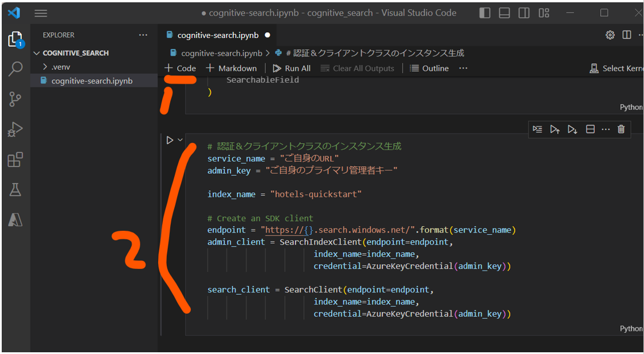Viewport: 644px width, 354px height.
Task: Click the "ご自身のURL" string value
Action: pos(310,158)
